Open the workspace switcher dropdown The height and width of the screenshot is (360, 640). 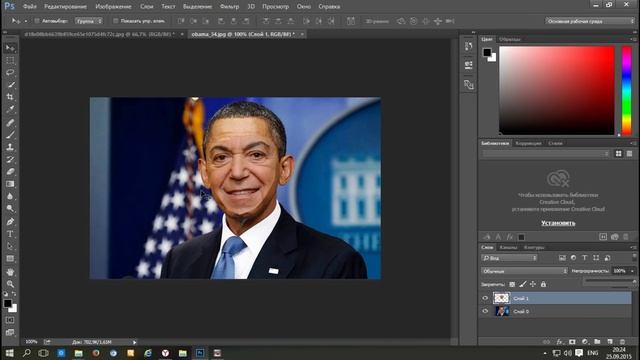click(x=590, y=21)
